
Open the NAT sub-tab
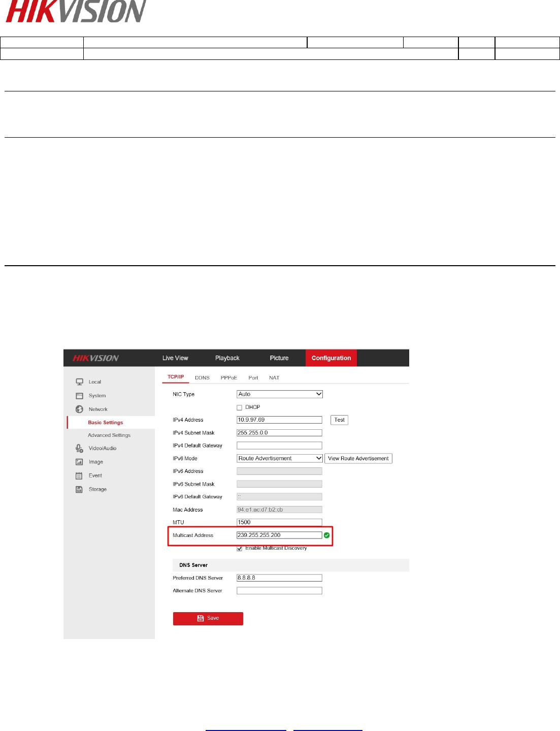coord(274,378)
